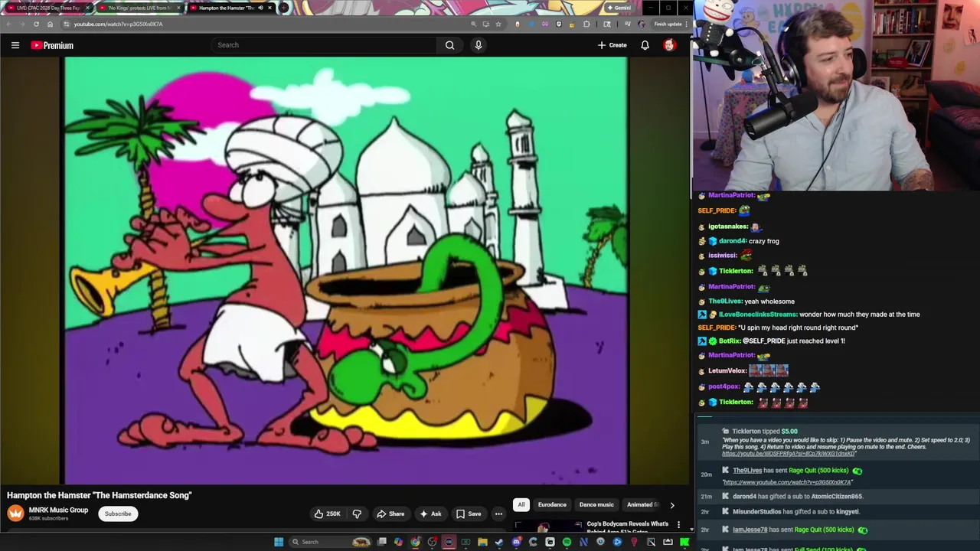Open options for Cop's Bodycam suggested video
The image size is (980, 551).
[x=678, y=524]
